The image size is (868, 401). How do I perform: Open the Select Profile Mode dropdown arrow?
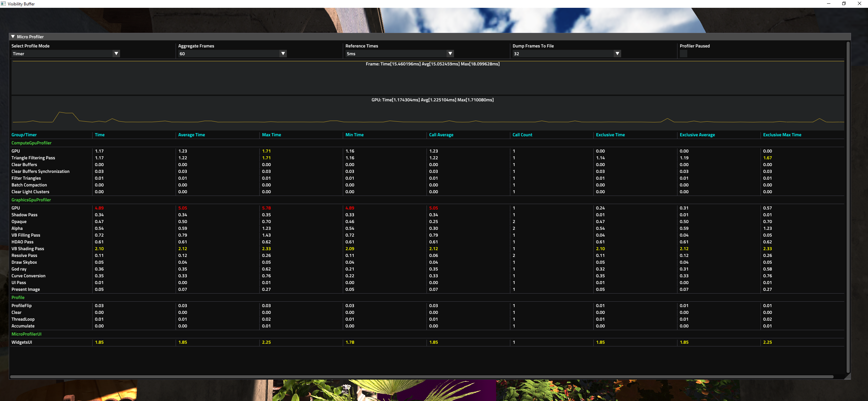pyautogui.click(x=116, y=54)
